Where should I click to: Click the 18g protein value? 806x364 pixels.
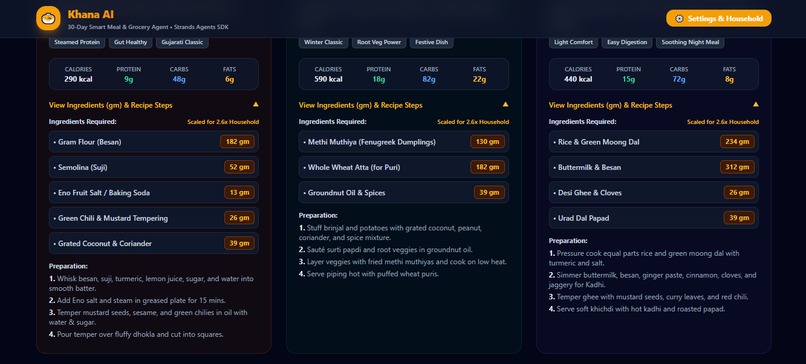378,79
